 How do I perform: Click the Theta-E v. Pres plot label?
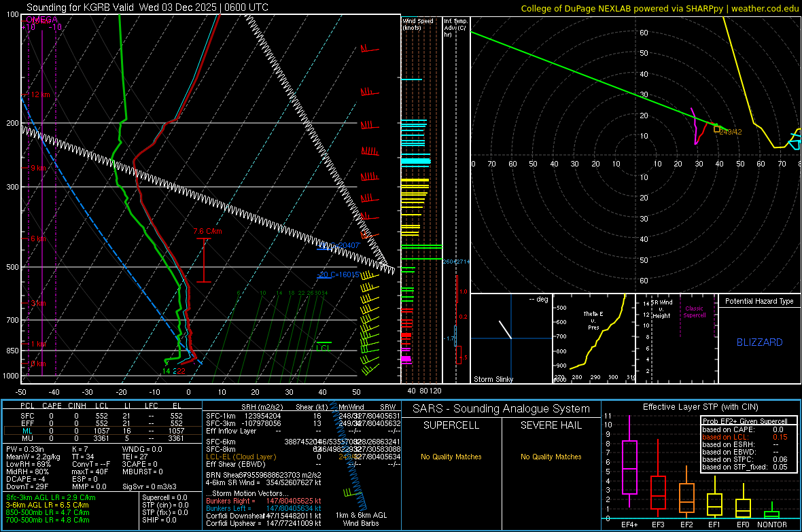coord(593,321)
